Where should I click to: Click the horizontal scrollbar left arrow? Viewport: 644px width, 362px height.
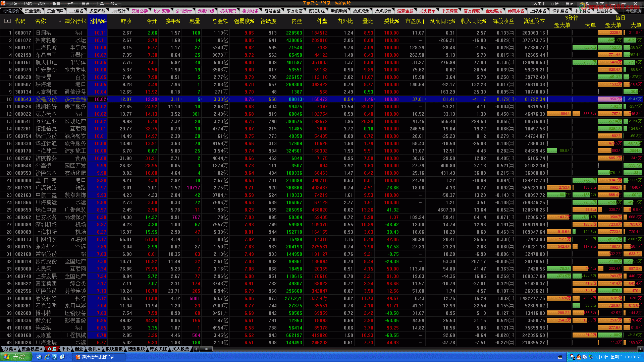pos(197,349)
